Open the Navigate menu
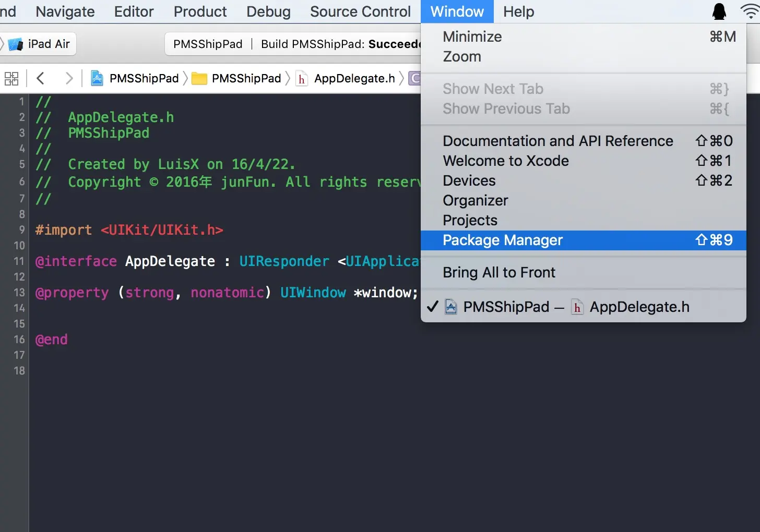This screenshot has width=760, height=532. [65, 11]
